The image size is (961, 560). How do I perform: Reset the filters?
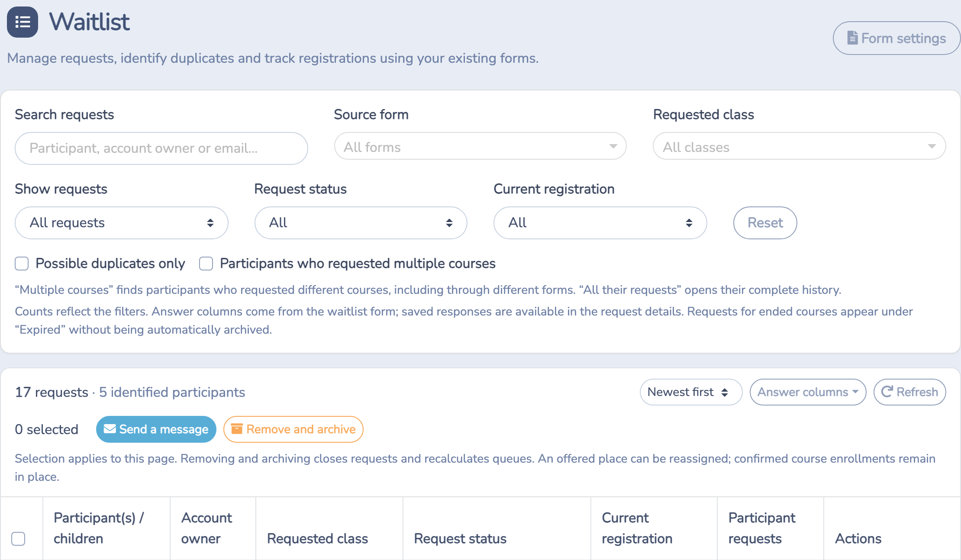pyautogui.click(x=765, y=223)
